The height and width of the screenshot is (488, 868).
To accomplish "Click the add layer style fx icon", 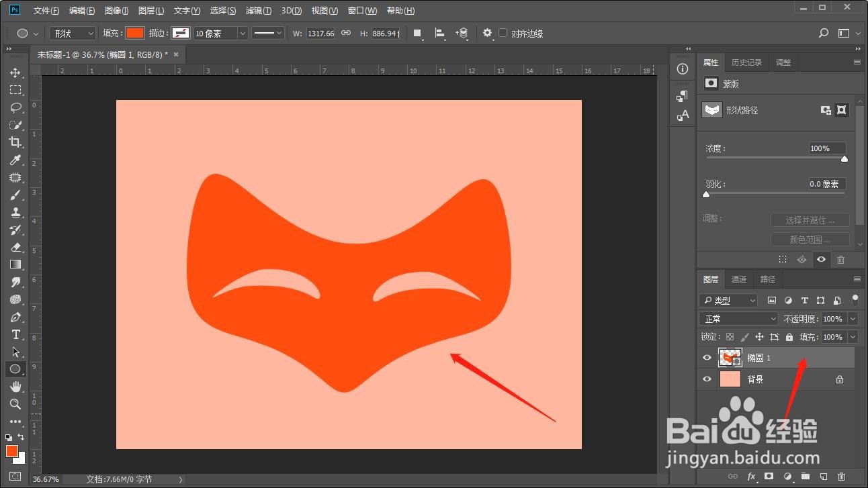I will pyautogui.click(x=751, y=477).
